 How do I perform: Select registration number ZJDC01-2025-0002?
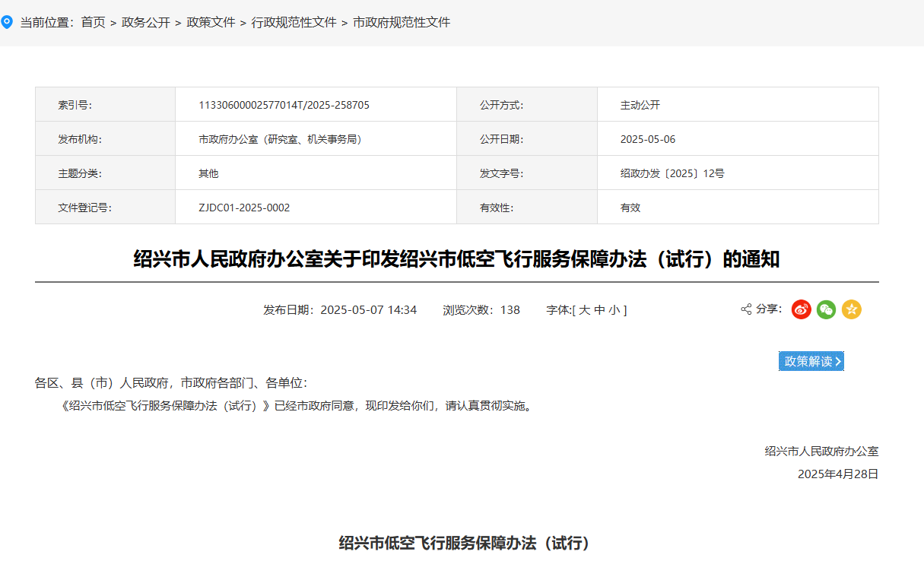(244, 208)
